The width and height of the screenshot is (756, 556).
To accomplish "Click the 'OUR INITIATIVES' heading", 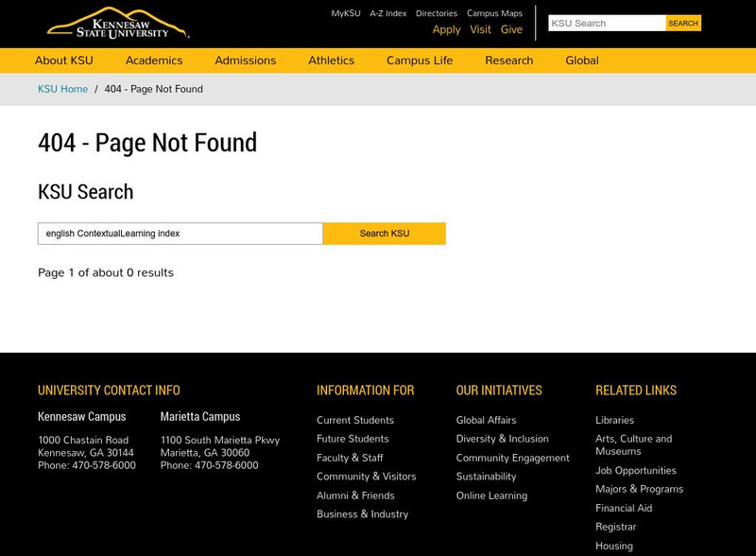I will coord(499,391).
